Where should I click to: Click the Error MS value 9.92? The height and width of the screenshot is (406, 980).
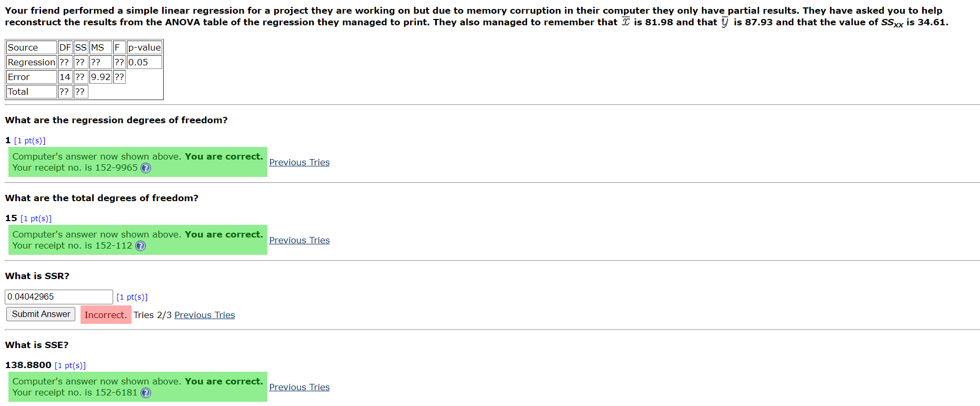pyautogui.click(x=101, y=77)
